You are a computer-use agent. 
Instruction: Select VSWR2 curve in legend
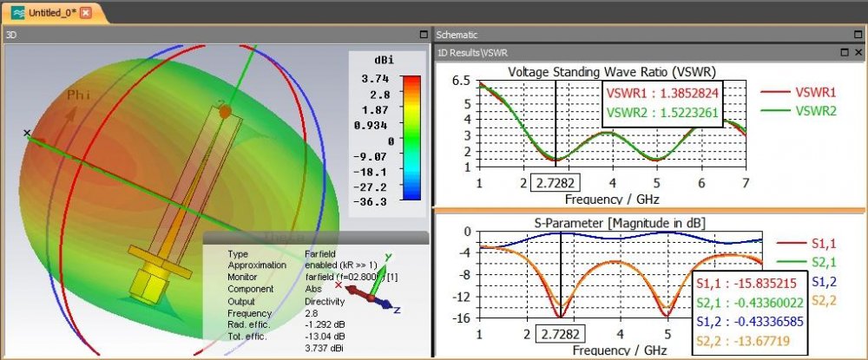tap(799, 111)
